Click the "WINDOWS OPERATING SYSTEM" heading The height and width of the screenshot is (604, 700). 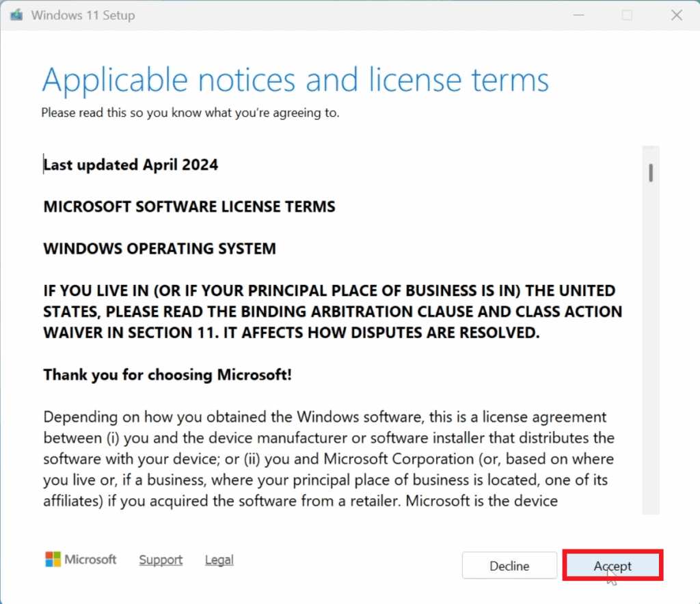click(x=159, y=248)
